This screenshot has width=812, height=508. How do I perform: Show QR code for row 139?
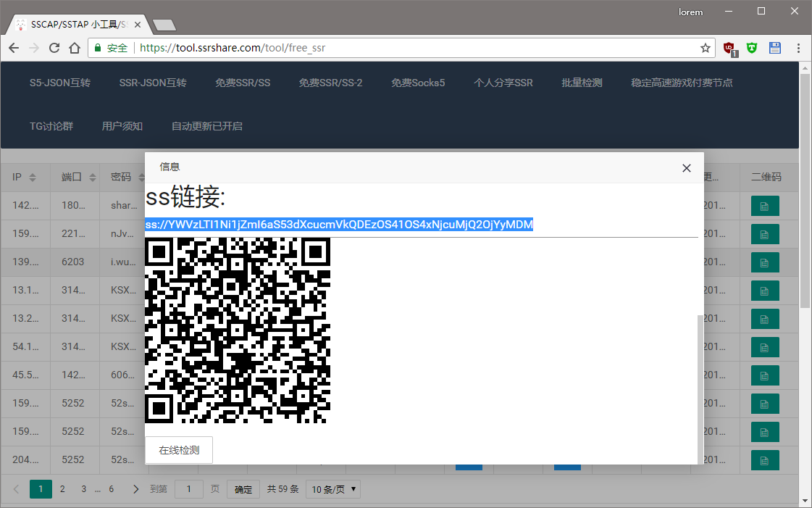pos(765,262)
